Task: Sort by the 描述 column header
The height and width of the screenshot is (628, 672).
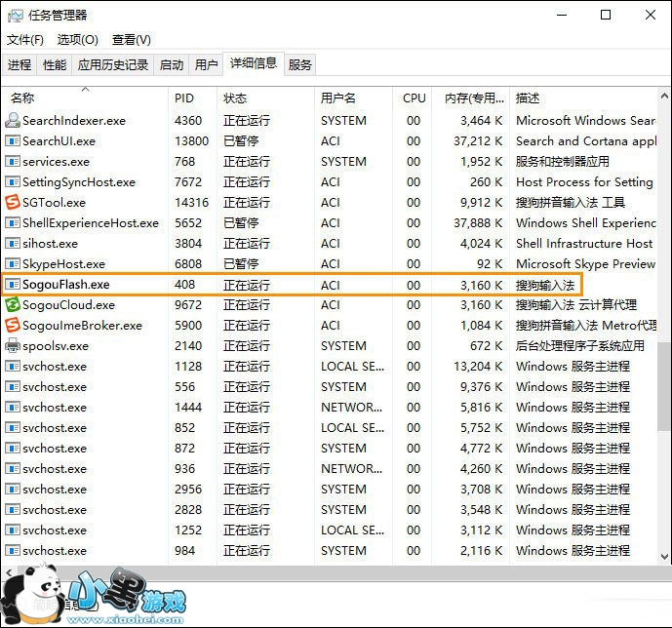Action: point(583,98)
